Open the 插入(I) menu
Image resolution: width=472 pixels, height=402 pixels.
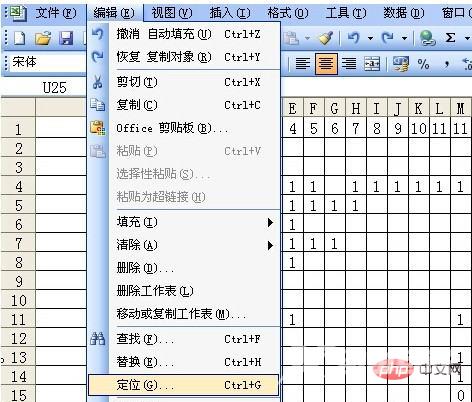[x=230, y=13]
